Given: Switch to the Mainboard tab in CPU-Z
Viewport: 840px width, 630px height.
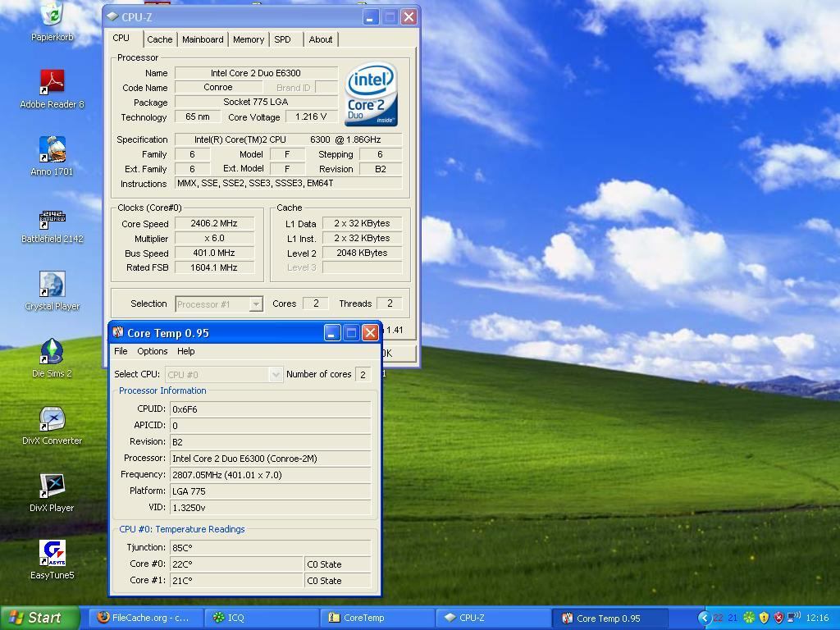Looking at the screenshot, I should coord(203,39).
